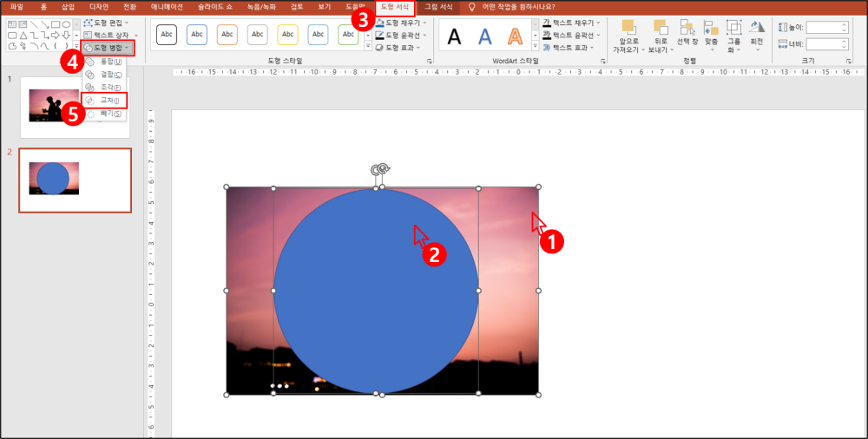
Task: Open the 맞춤 align dropdown
Action: click(x=712, y=37)
